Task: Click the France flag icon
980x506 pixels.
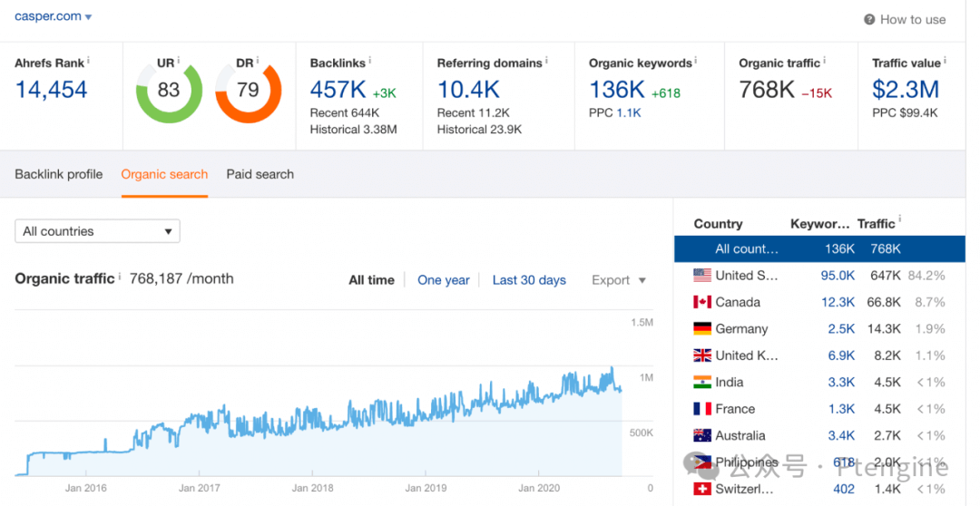Action: click(x=701, y=409)
